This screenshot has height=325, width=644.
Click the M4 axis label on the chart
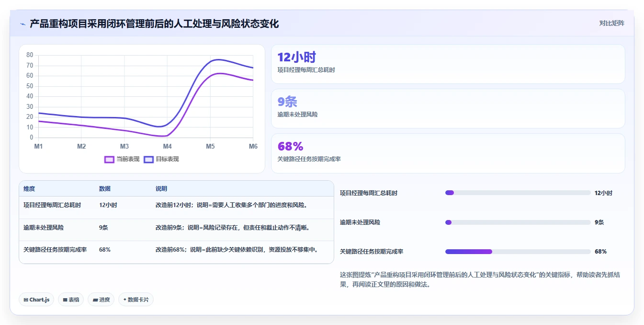(x=167, y=146)
